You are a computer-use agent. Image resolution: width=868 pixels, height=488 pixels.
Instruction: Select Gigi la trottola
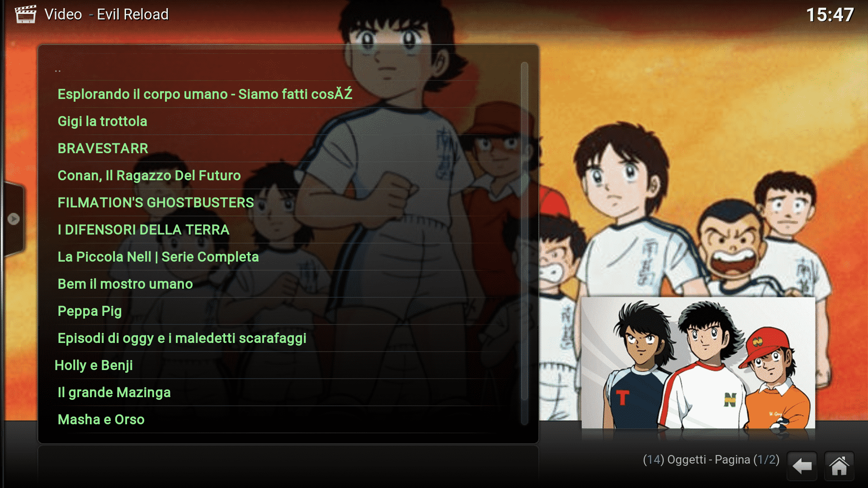pos(280,121)
